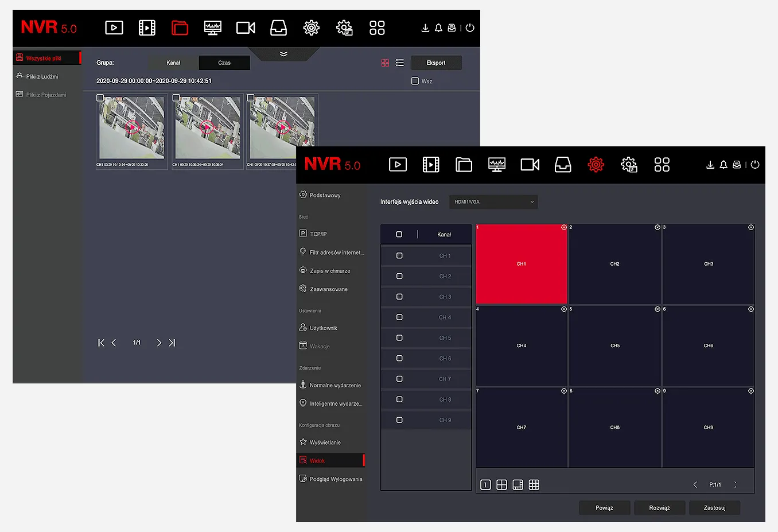Switch file view to list mode
The image size is (778, 532).
400,63
